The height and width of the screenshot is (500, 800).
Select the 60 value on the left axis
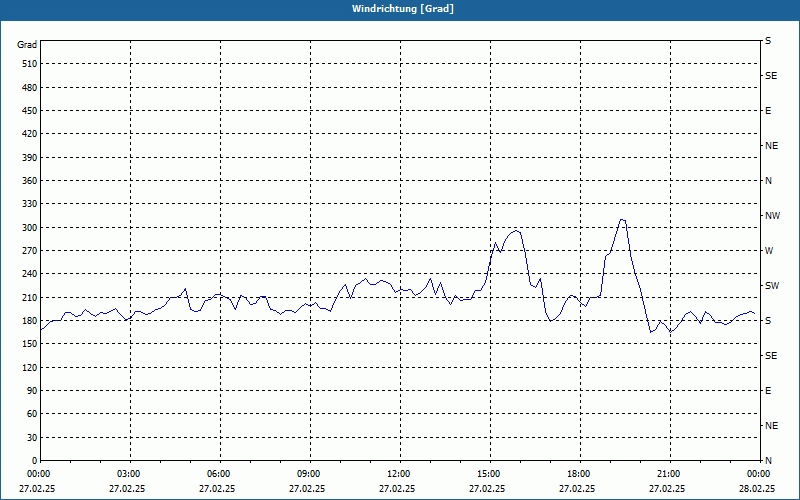click(33, 414)
